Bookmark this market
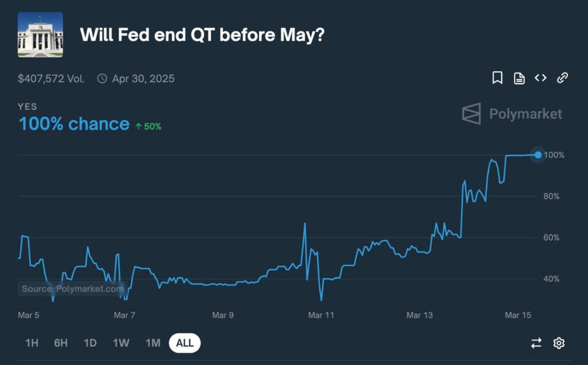588x365 pixels. click(498, 78)
